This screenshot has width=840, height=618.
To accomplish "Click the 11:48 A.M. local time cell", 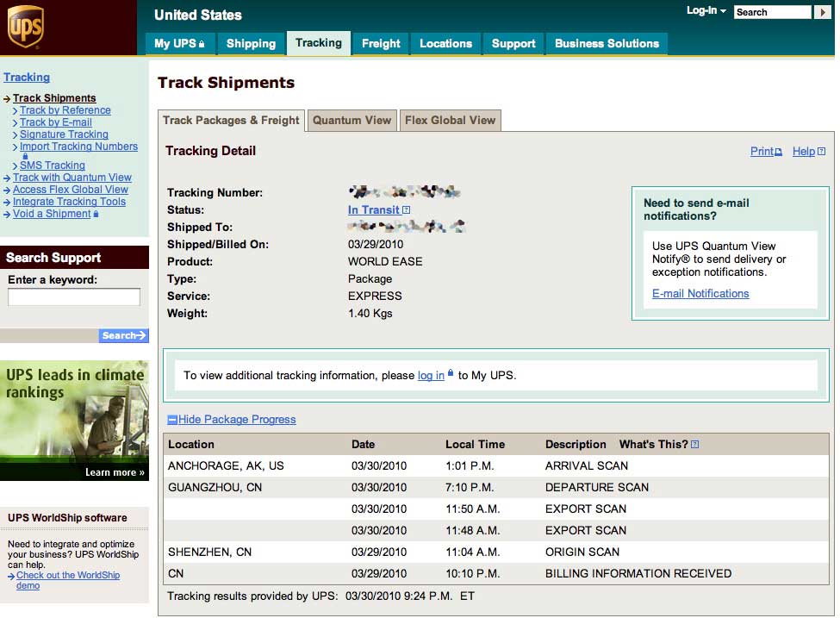I will [x=472, y=530].
